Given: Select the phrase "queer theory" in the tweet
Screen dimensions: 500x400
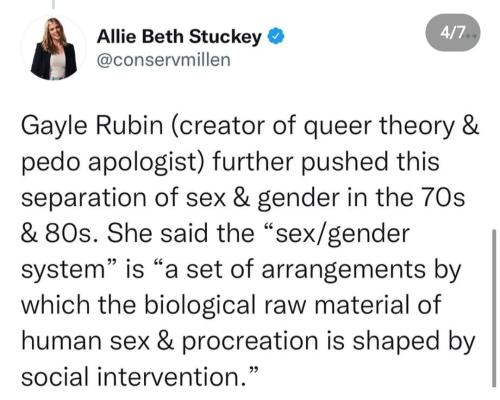Looking at the screenshot, I should point(380,127).
